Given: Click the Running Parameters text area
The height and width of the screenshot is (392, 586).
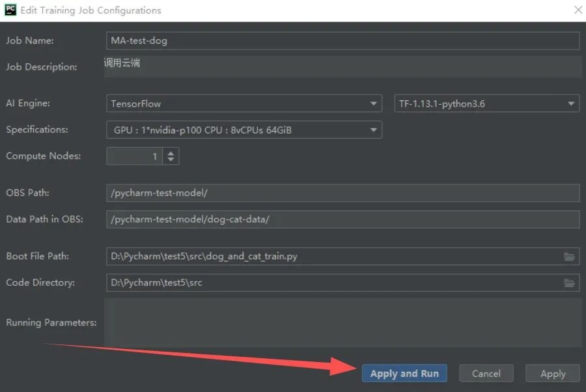Looking at the screenshot, I should (342, 323).
